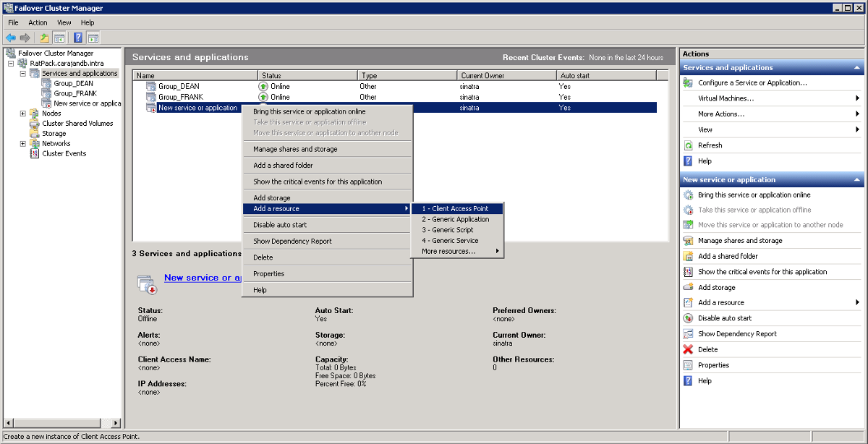Screen dimensions: 868x444
Task: Click the Add a resource icon in Actions
Action: pyautogui.click(x=689, y=303)
